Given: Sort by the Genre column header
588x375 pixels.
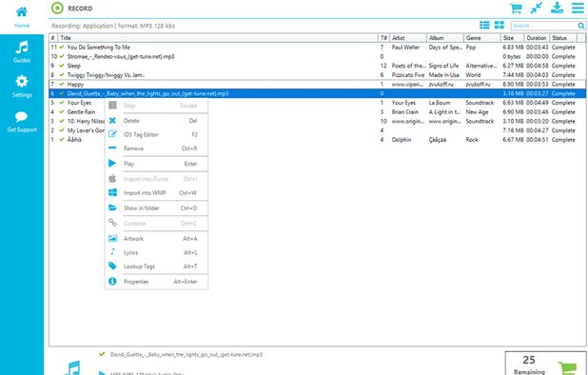Looking at the screenshot, I should point(481,37).
